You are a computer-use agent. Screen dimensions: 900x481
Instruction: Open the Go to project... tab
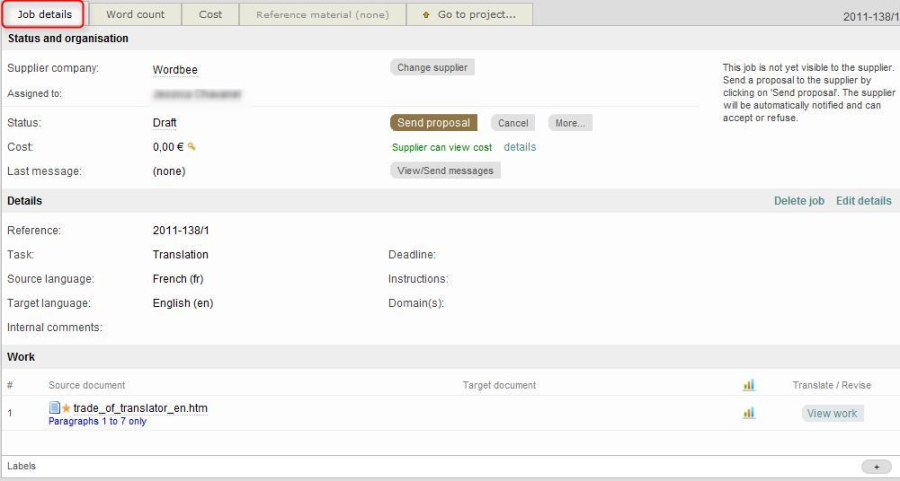point(470,15)
